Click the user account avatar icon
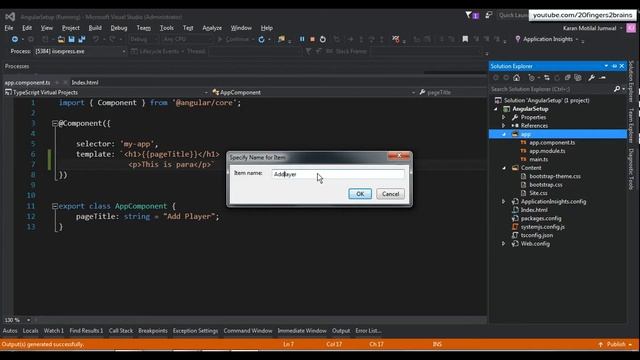 [631, 28]
